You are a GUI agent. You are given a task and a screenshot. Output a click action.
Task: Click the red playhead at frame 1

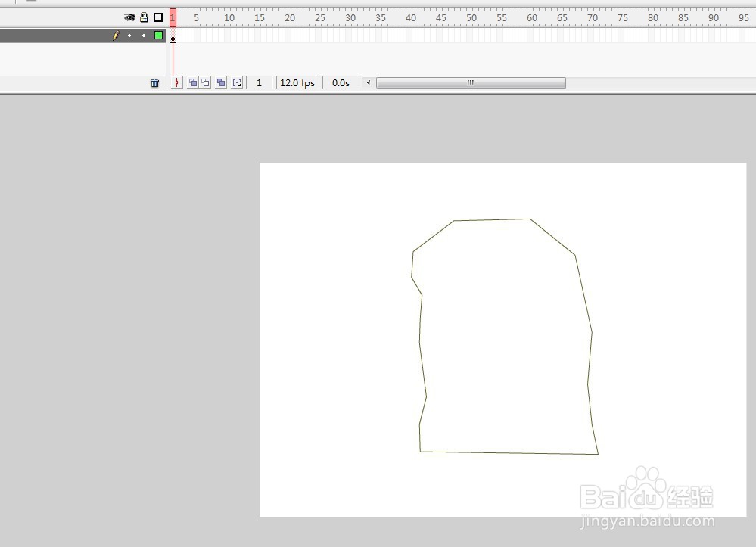pos(173,18)
